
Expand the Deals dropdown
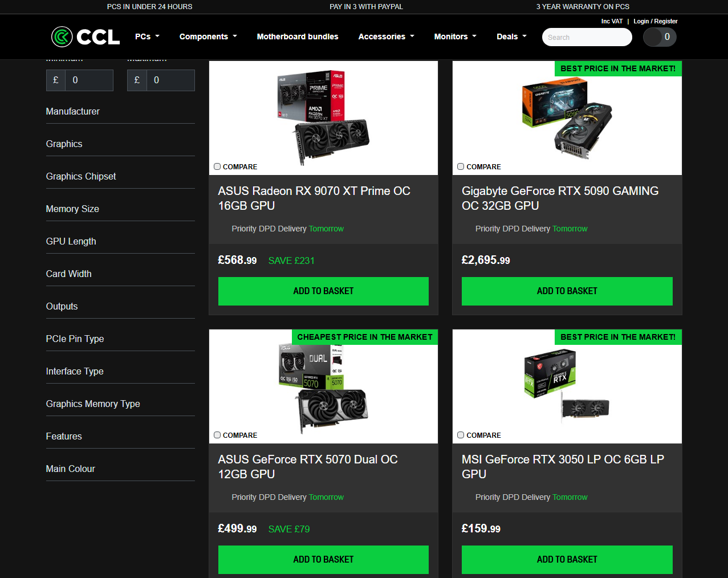coord(511,36)
